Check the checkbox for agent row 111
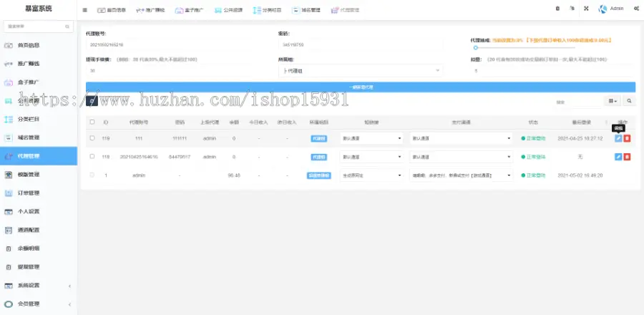Screen dimensions: 644x315 point(92,138)
